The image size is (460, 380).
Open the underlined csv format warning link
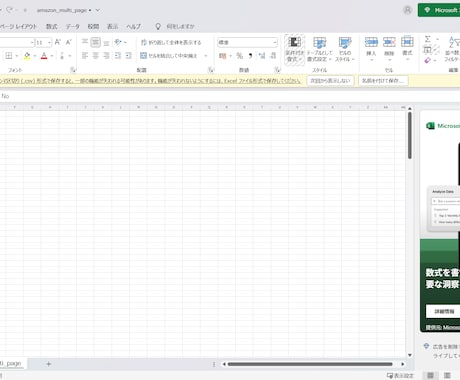click(150, 81)
